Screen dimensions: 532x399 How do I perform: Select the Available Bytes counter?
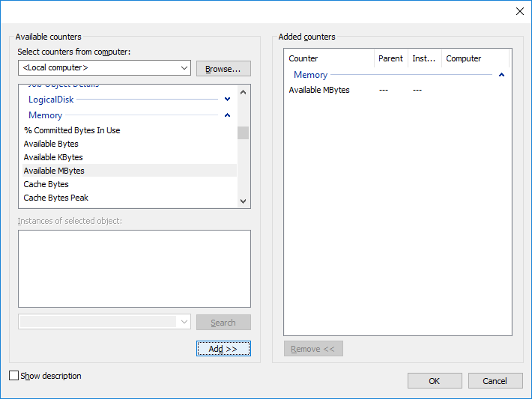pyautogui.click(x=130, y=144)
